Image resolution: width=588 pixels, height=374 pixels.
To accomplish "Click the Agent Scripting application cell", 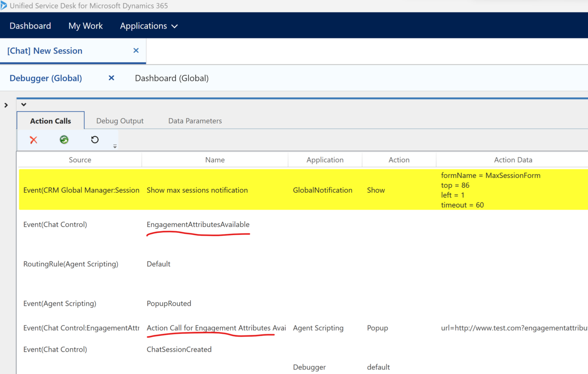I will 318,328.
